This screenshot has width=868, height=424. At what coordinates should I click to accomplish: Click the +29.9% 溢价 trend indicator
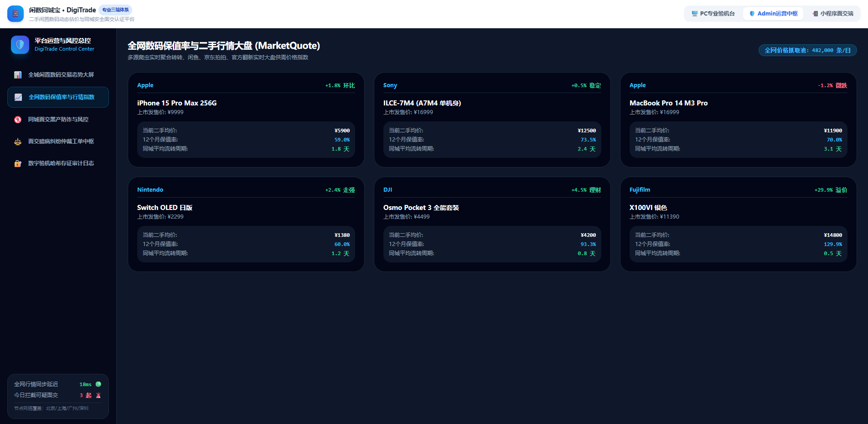click(x=831, y=190)
